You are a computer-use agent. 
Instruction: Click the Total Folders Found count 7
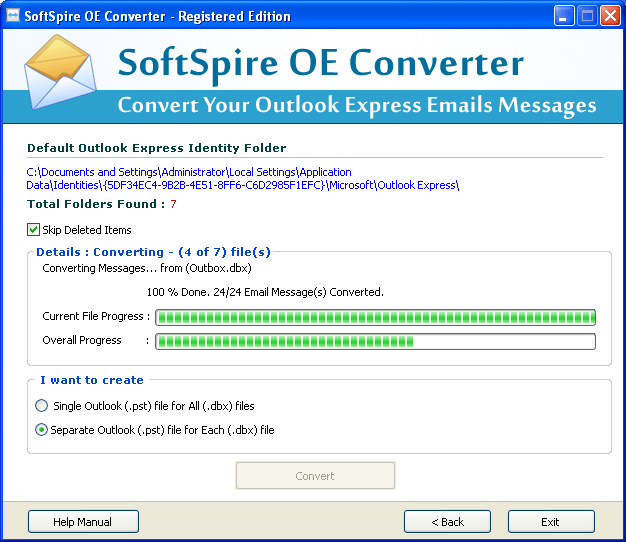coord(173,204)
